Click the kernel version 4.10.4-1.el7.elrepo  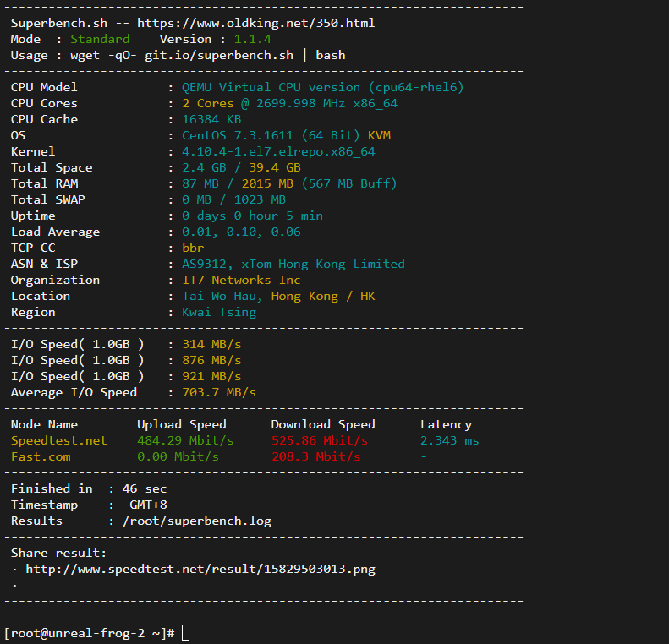click(x=278, y=152)
